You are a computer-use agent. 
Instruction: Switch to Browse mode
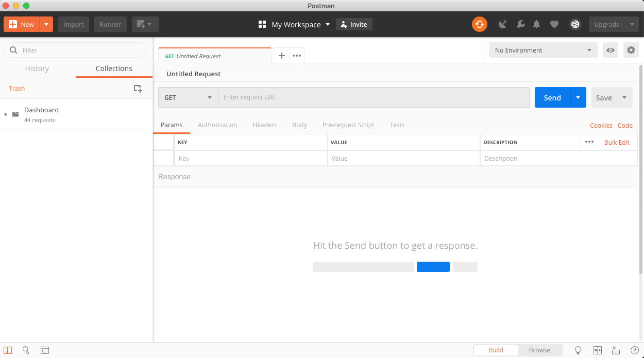(x=539, y=350)
